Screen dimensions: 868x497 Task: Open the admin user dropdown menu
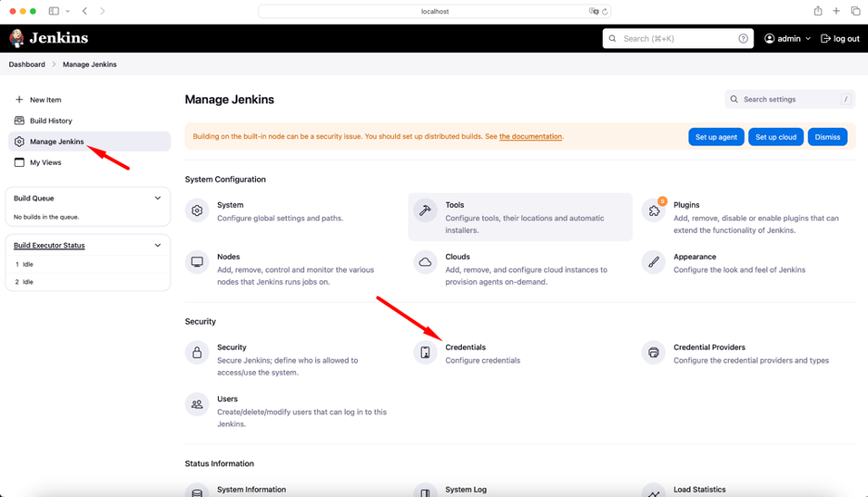[x=787, y=39]
